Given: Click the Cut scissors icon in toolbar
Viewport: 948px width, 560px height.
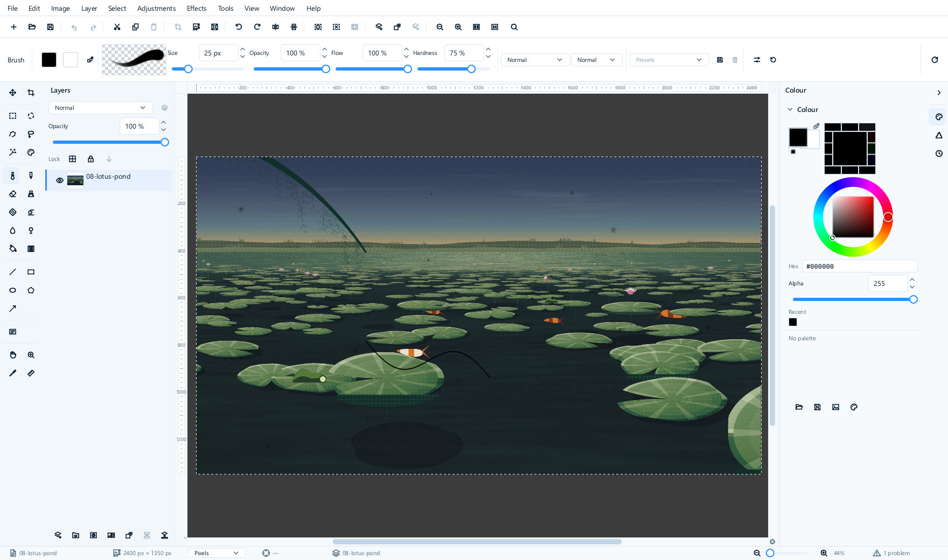Looking at the screenshot, I should 117,27.
